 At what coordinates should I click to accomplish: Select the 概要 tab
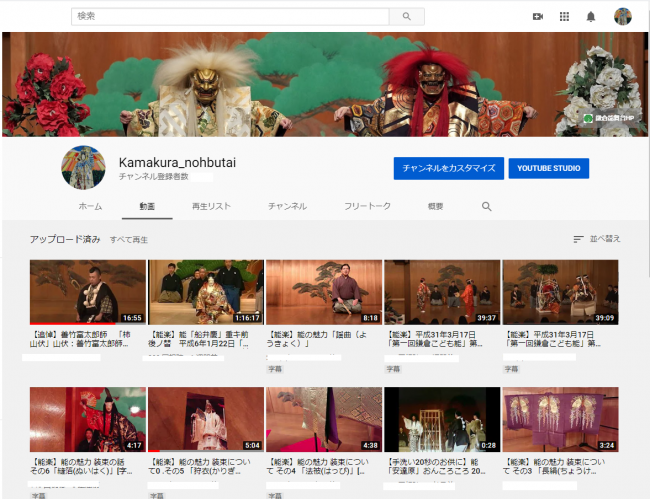pyautogui.click(x=436, y=206)
